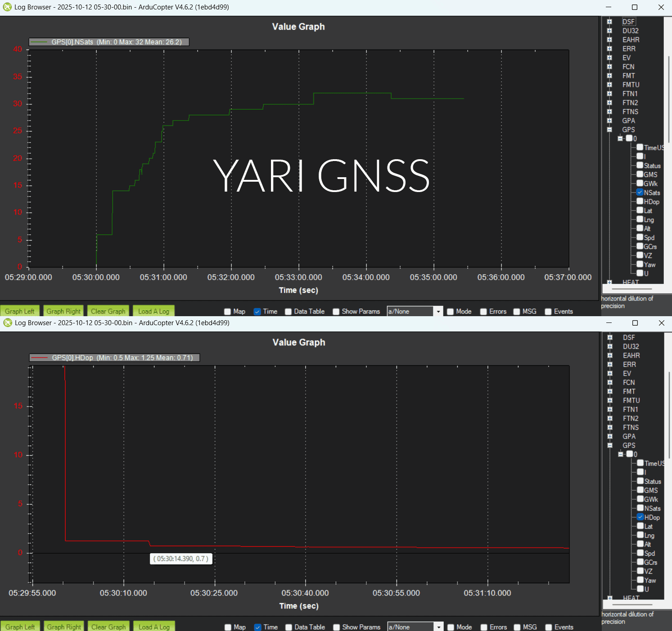Enable the Map checkbox in upper window
This screenshot has height=631, width=672.
coord(228,312)
